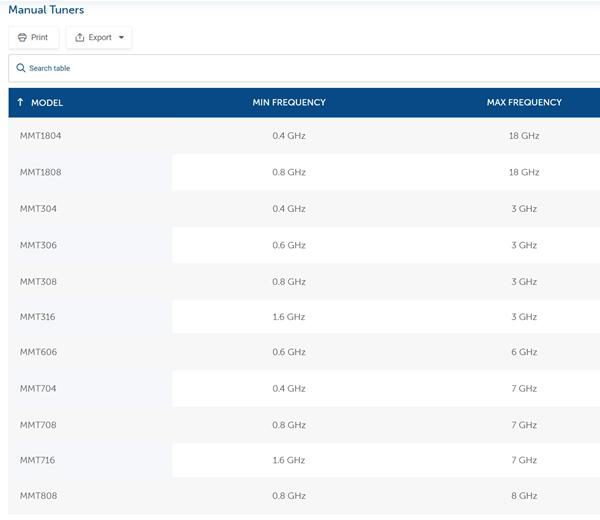
Task: Click the Print button
Action: pyautogui.click(x=34, y=37)
